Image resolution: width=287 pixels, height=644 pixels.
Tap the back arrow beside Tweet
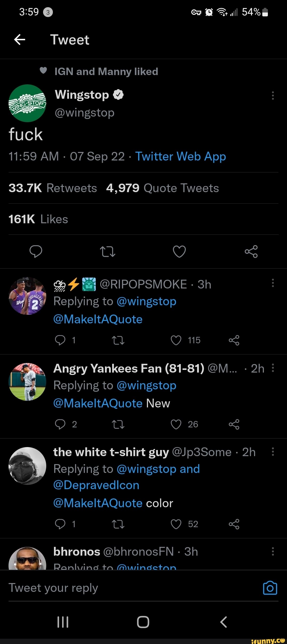click(20, 40)
